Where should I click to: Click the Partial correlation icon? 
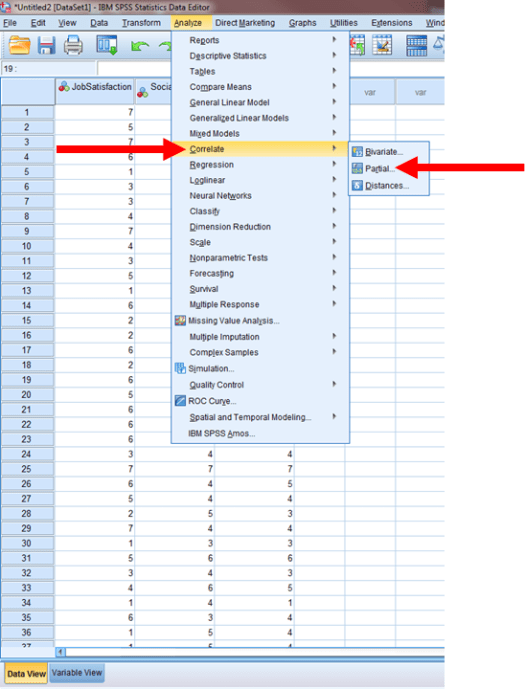[x=358, y=168]
